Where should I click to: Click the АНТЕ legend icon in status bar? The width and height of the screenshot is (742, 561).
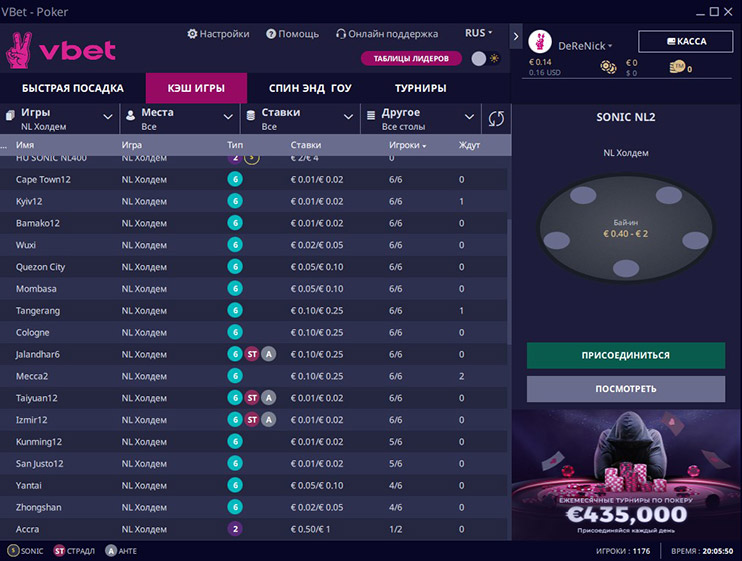[111, 551]
